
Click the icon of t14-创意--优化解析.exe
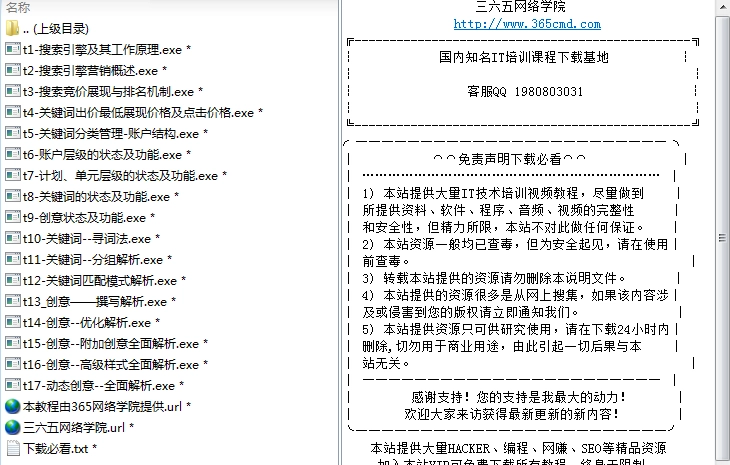point(13,322)
